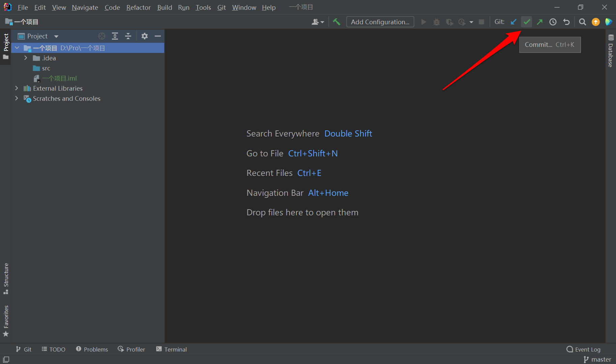Image resolution: width=616 pixels, height=364 pixels.
Task: Toggle the Database tool window tab
Action: (x=611, y=51)
